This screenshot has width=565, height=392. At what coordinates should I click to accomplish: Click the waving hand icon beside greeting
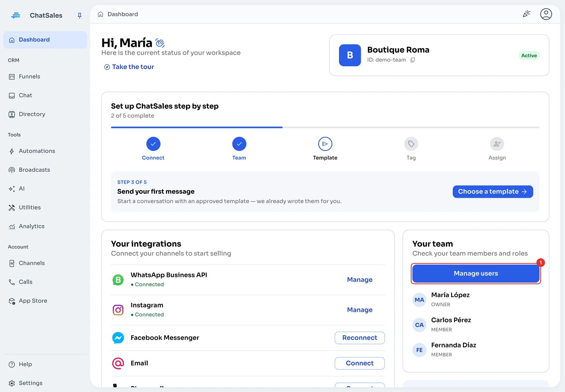[x=160, y=43]
